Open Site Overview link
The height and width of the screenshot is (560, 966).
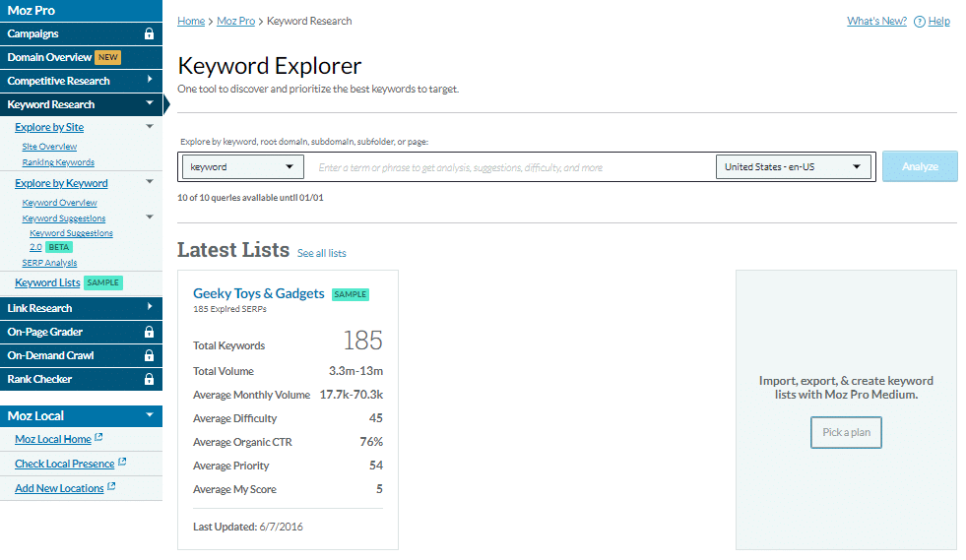coord(49,147)
